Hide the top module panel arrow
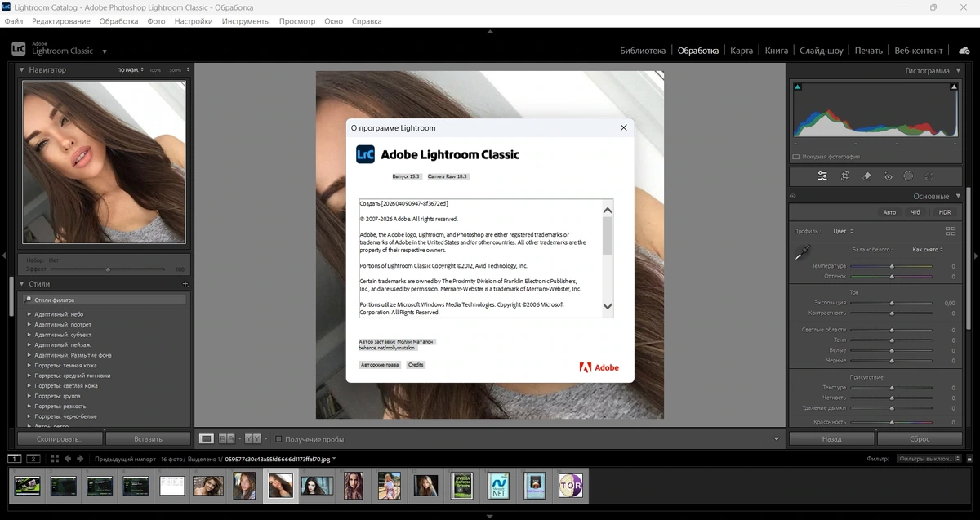The width and height of the screenshot is (980, 520). (x=490, y=31)
